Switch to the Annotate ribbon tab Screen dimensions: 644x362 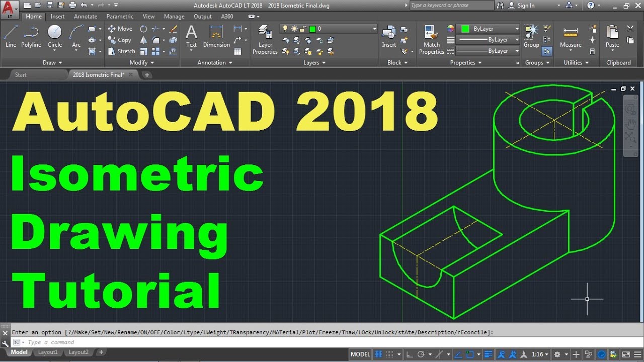click(86, 17)
